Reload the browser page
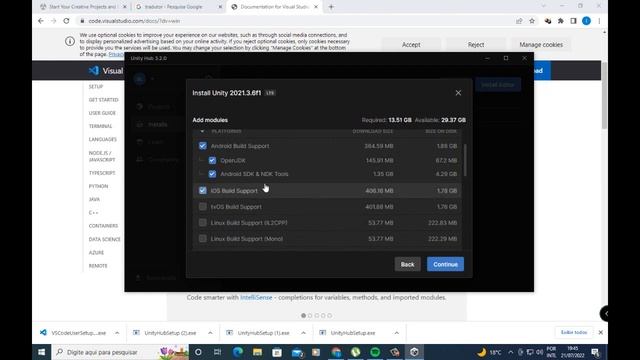Viewport: 640px width, 360px height. pyautogui.click(x=66, y=21)
